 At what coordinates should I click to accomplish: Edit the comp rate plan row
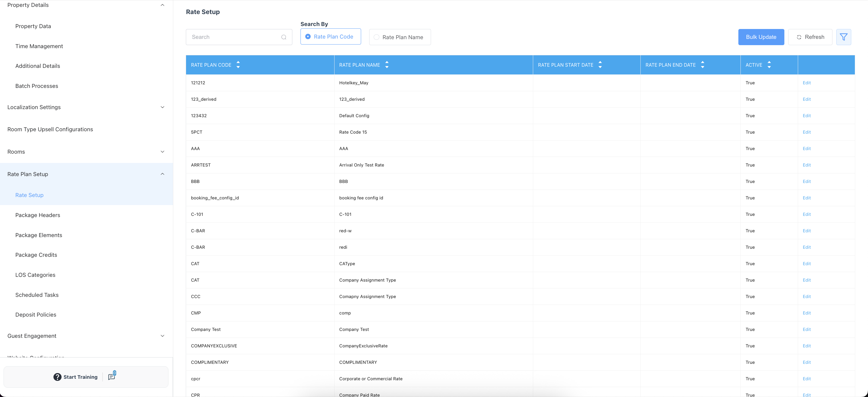806,313
